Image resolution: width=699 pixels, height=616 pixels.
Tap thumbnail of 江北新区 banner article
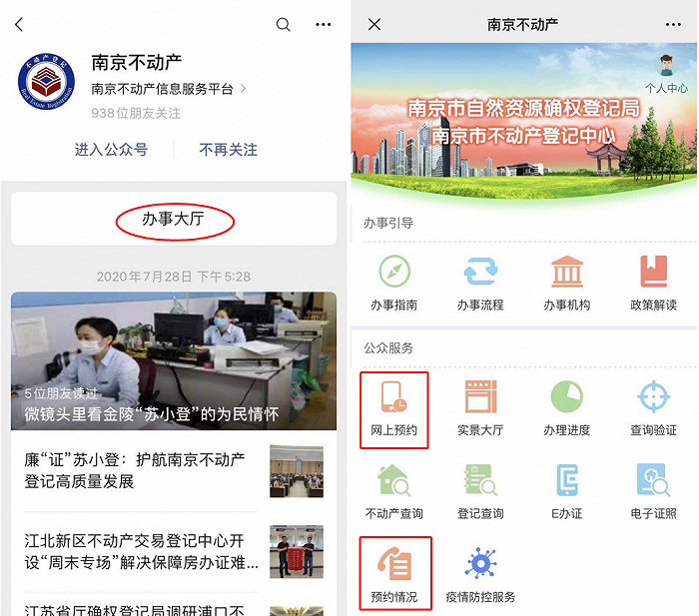[x=297, y=552]
